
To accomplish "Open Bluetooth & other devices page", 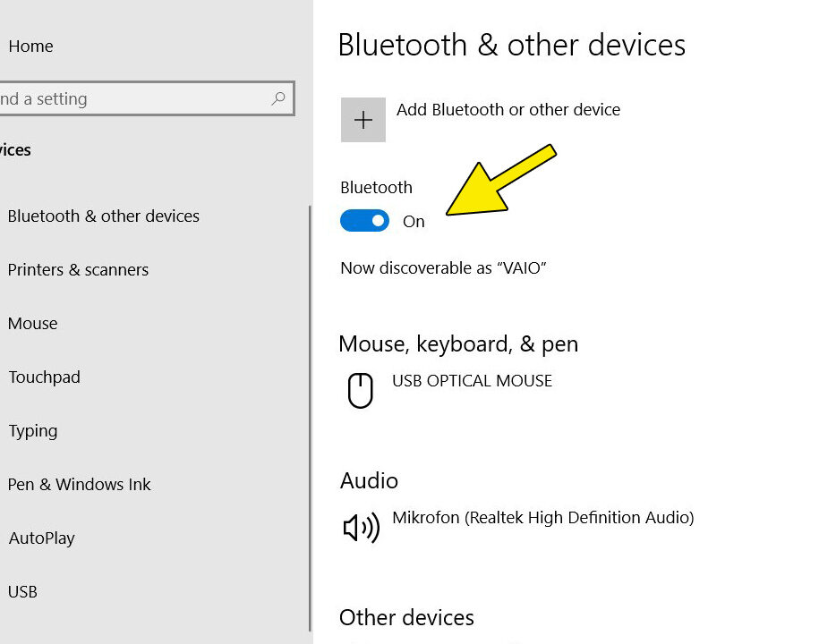I will click(x=104, y=216).
